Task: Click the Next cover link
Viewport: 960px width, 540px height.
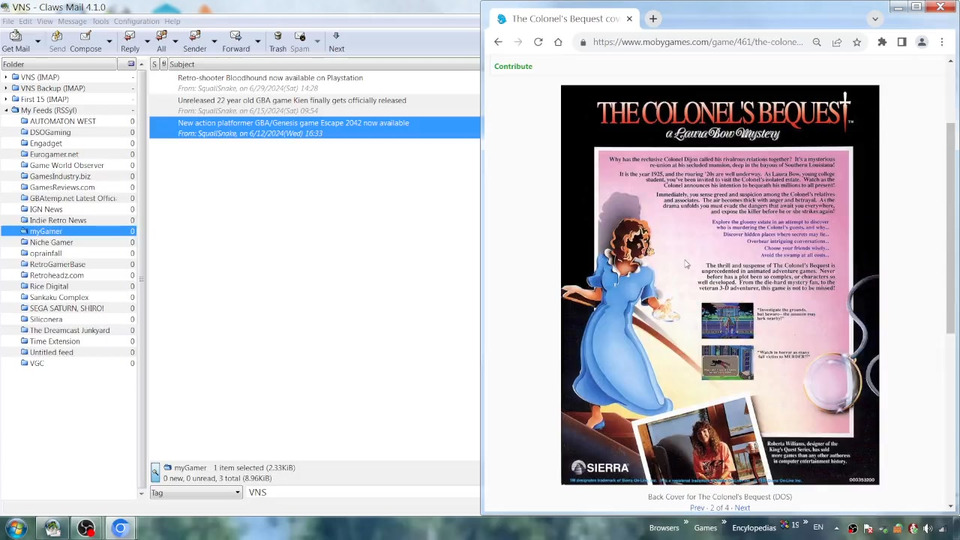Action: pyautogui.click(x=742, y=508)
